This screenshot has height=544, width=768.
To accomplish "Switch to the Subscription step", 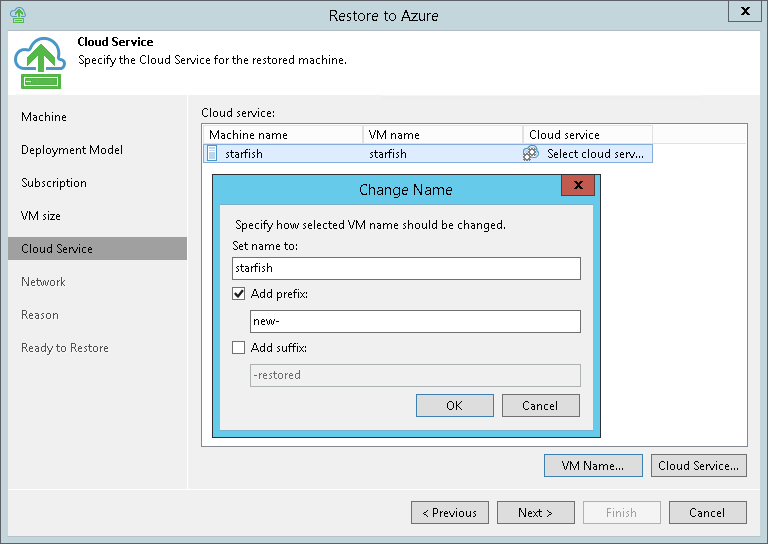I will (x=54, y=183).
